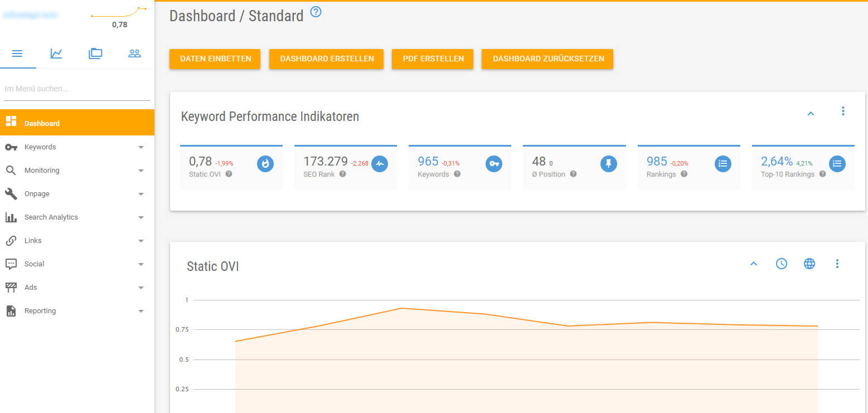Expand the Onpage menu section

141,194
